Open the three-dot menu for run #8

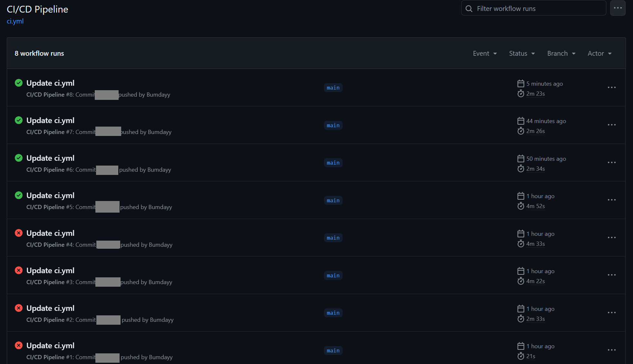(611, 87)
